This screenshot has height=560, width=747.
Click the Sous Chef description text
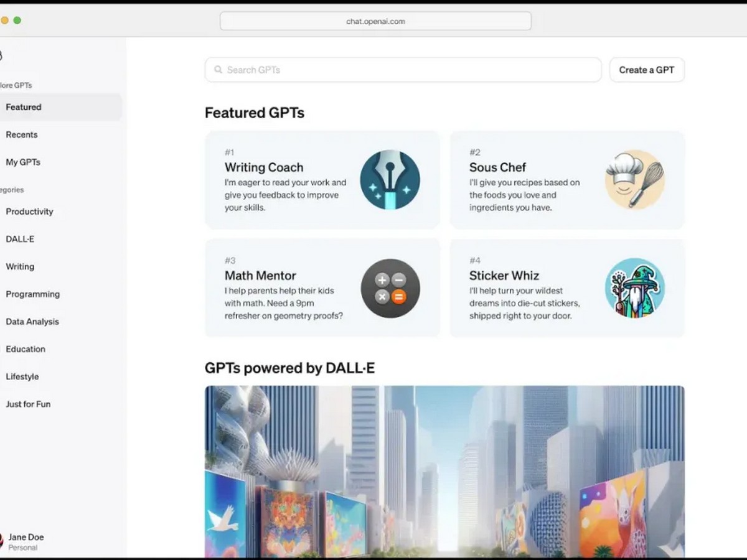click(525, 195)
